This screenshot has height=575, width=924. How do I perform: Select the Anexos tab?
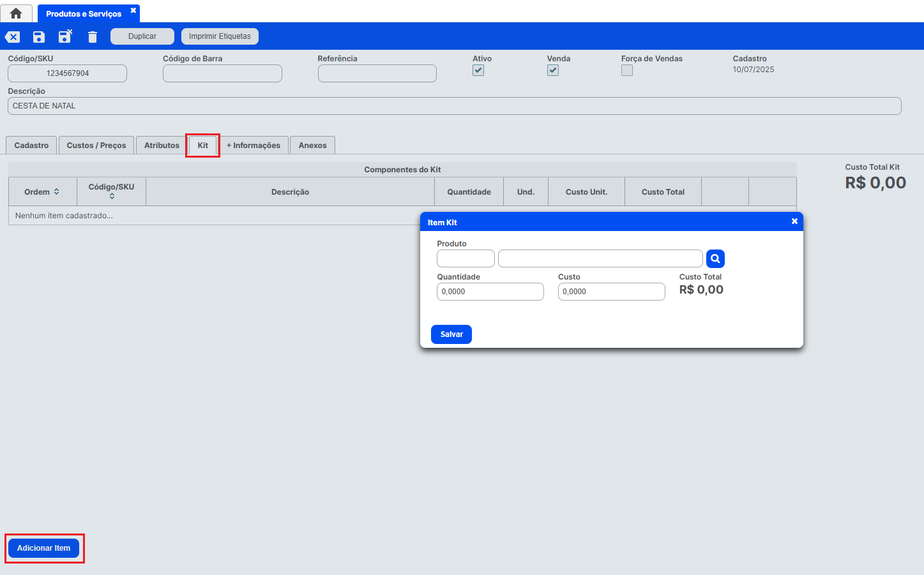coord(312,146)
